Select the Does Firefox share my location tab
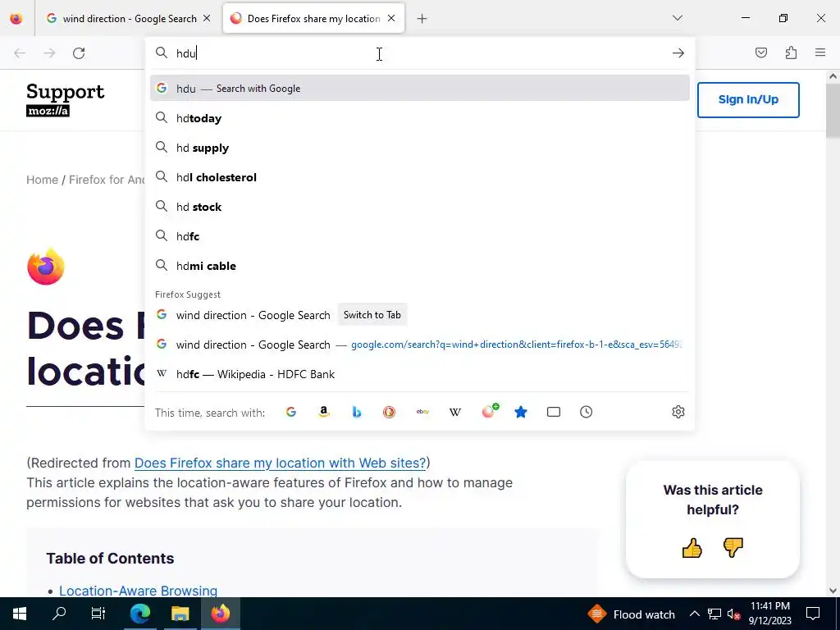Screen dimensions: 840x630 coord(313,19)
